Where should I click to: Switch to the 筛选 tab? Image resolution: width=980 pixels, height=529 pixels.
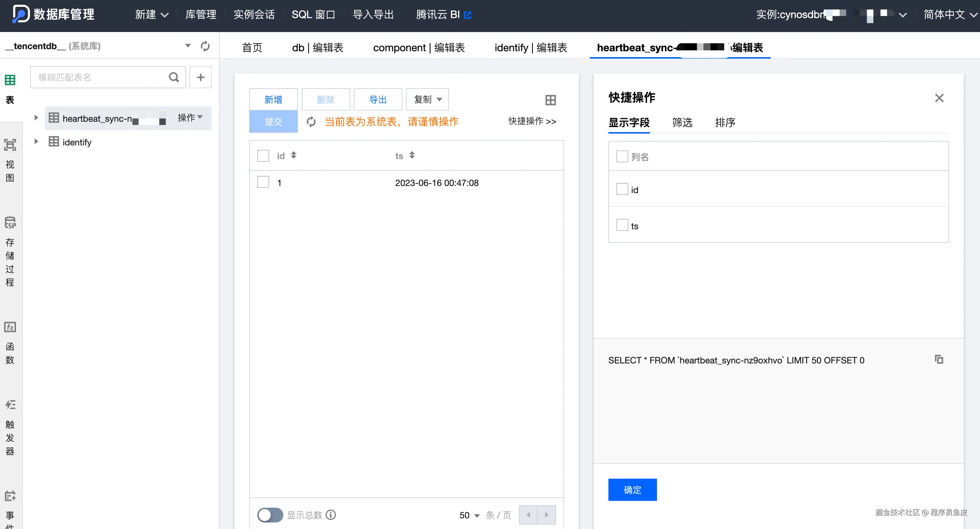(682, 123)
